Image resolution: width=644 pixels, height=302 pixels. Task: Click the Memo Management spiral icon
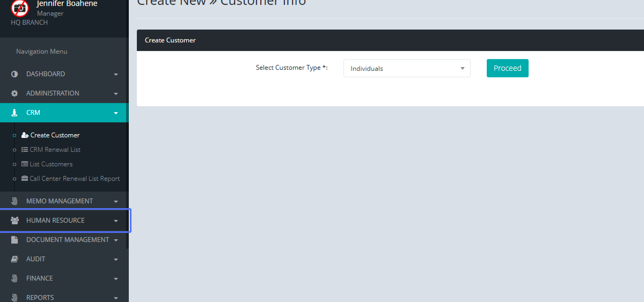(14, 201)
